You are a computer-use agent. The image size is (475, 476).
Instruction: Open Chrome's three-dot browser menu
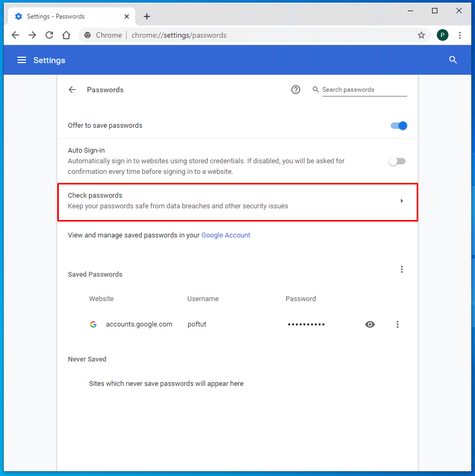tap(460, 35)
